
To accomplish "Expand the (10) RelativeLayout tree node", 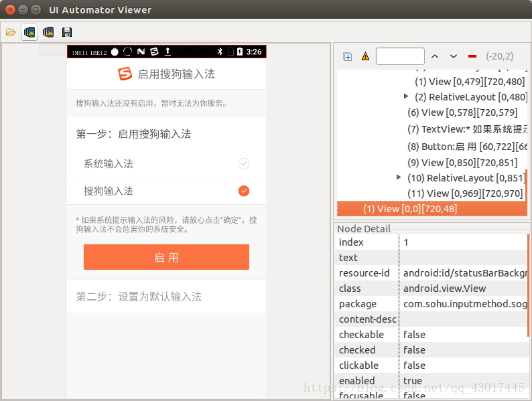I will (x=398, y=177).
